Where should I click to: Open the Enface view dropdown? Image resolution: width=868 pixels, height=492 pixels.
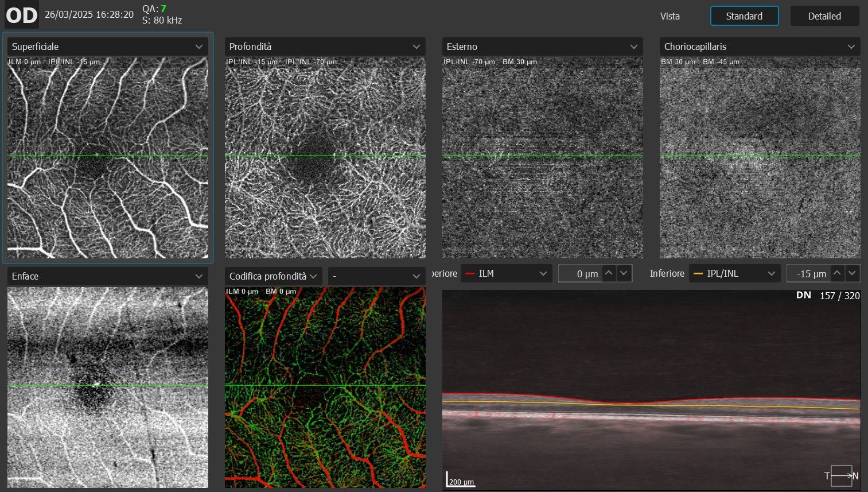tap(108, 276)
